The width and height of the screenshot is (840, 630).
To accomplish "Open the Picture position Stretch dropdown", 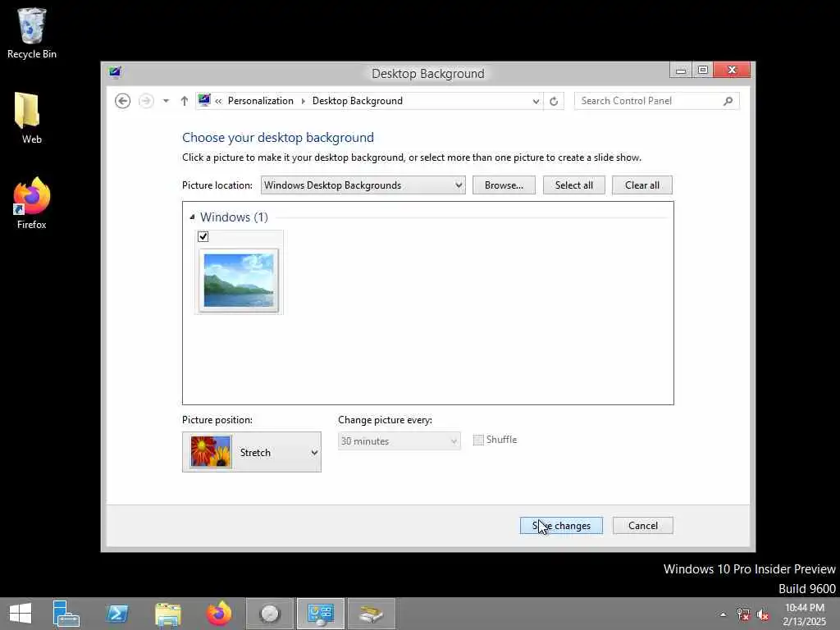I will pyautogui.click(x=251, y=452).
